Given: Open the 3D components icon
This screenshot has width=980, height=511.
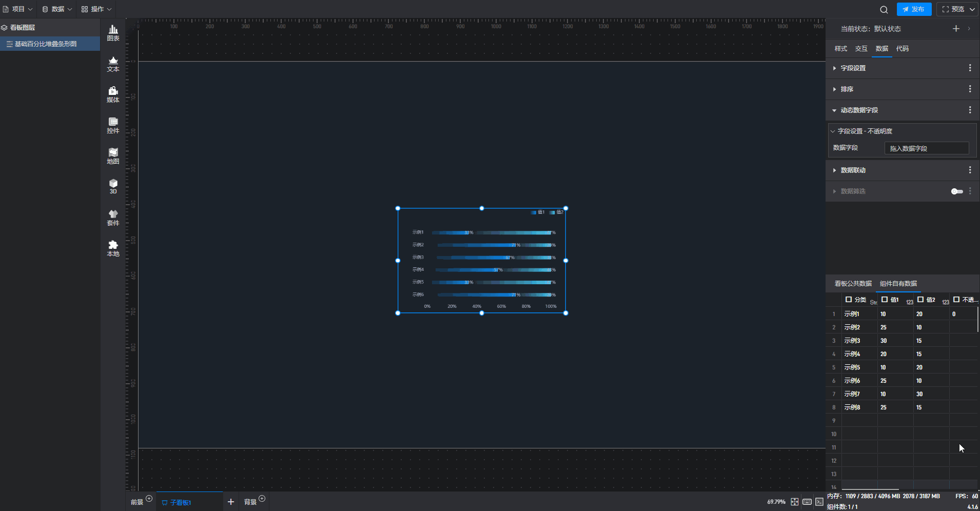Looking at the screenshot, I should point(113,186).
